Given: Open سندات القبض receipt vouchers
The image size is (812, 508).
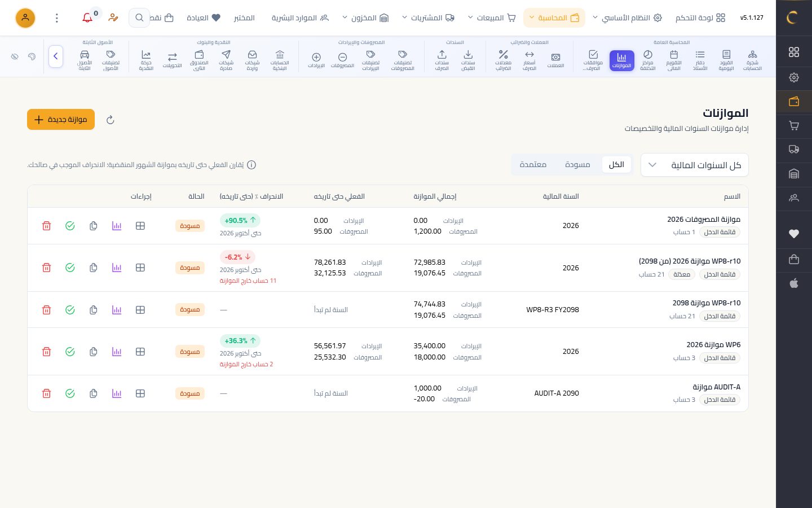Looking at the screenshot, I should coord(468,60).
